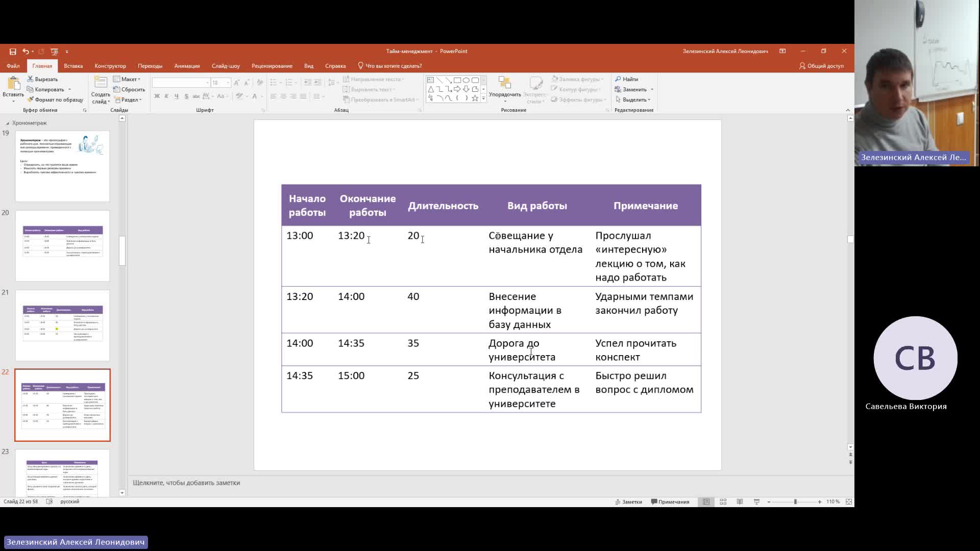The image size is (980, 551).
Task: Toggle Заметки notes pane in status bar
Action: pos(628,502)
